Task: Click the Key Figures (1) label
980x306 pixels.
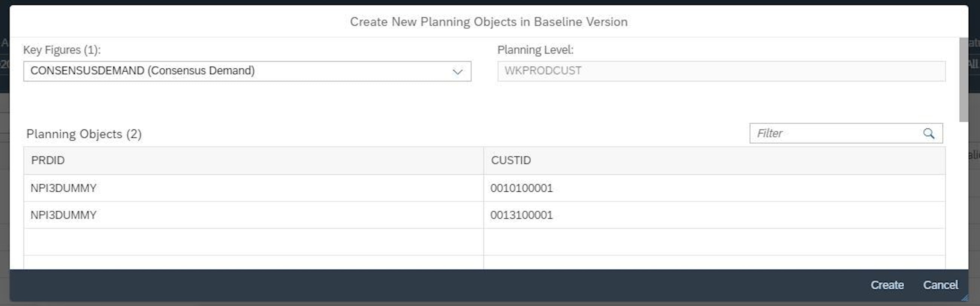Action: point(62,50)
